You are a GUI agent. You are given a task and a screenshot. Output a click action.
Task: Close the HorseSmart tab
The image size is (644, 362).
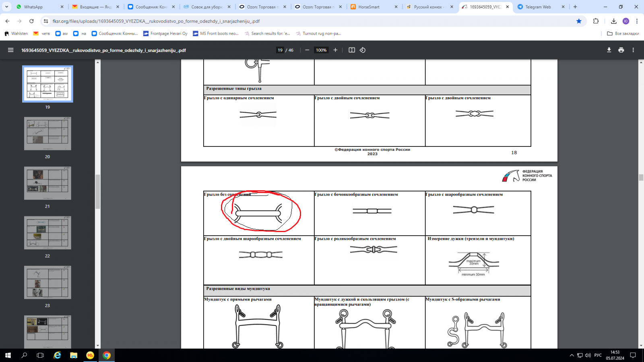tap(396, 7)
